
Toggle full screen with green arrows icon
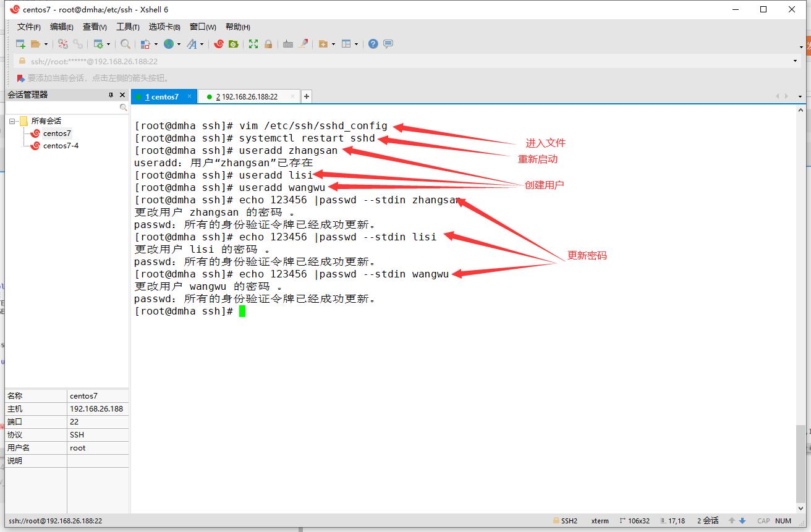pyautogui.click(x=253, y=44)
